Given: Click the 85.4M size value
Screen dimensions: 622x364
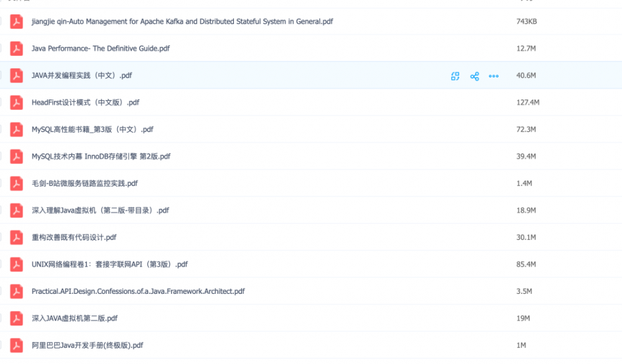Looking at the screenshot, I should tap(526, 264).
